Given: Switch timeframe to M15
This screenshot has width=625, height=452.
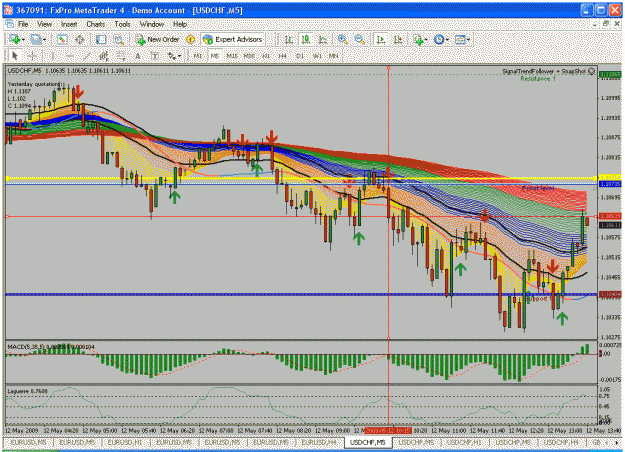Looking at the screenshot, I should pos(232,56).
